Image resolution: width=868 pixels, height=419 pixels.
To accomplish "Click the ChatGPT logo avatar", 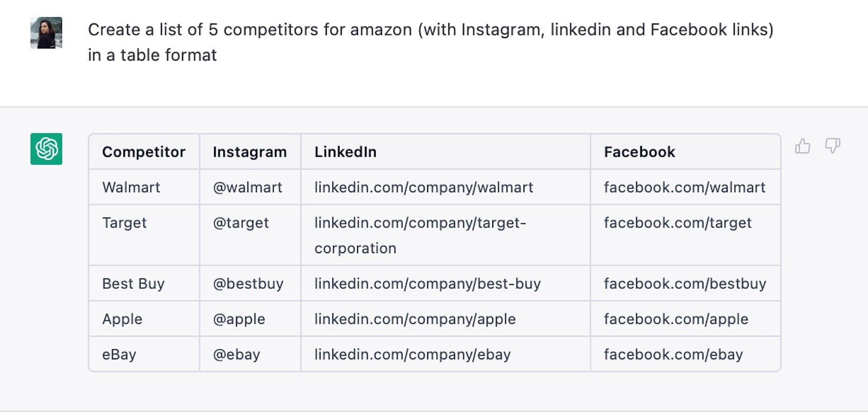I will coord(46,149).
